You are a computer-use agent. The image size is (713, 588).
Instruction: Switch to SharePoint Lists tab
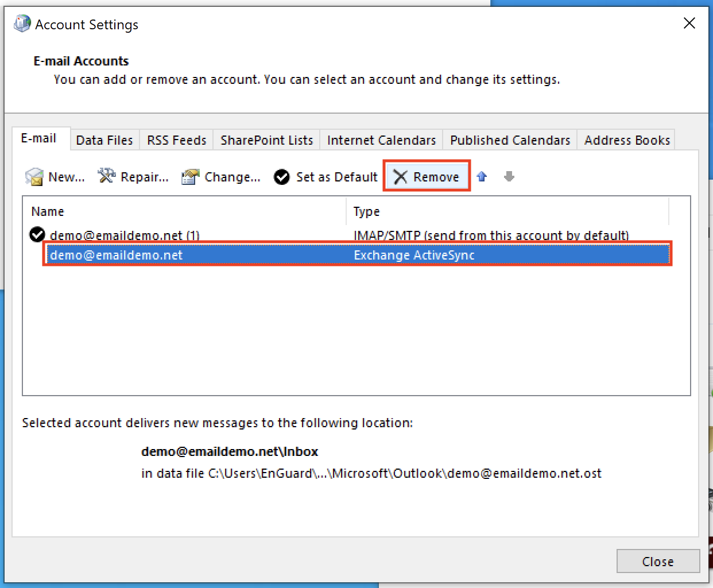coord(267,140)
